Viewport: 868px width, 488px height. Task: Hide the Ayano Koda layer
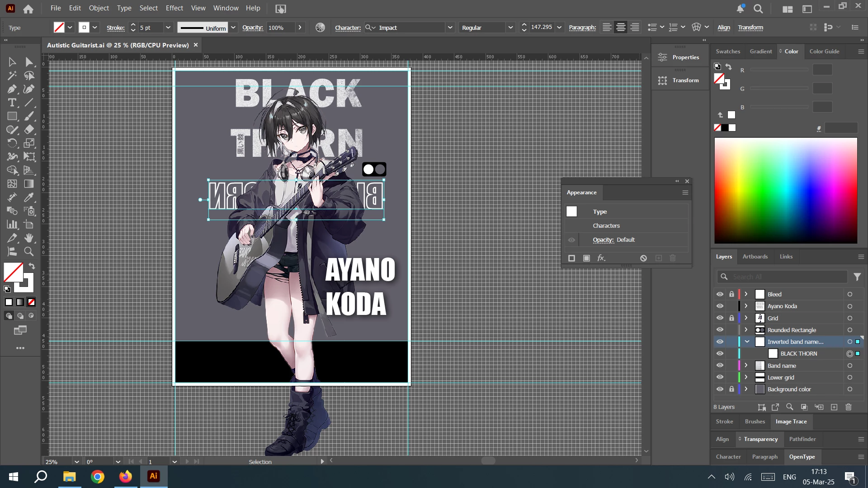(720, 306)
